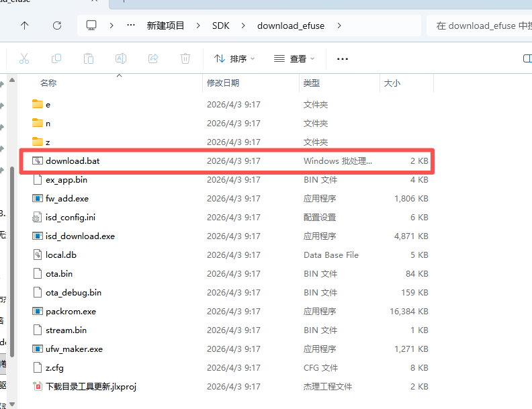Focus the search box for download_efuse
The image size is (532, 409).
(x=479, y=26)
